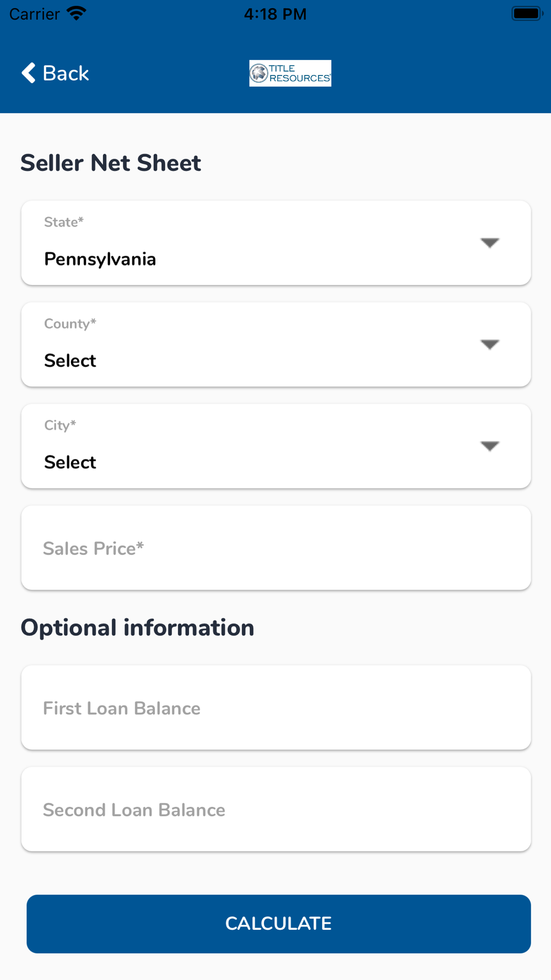Tap the clock time in status bar
Image resolution: width=551 pixels, height=980 pixels.
pos(275,14)
